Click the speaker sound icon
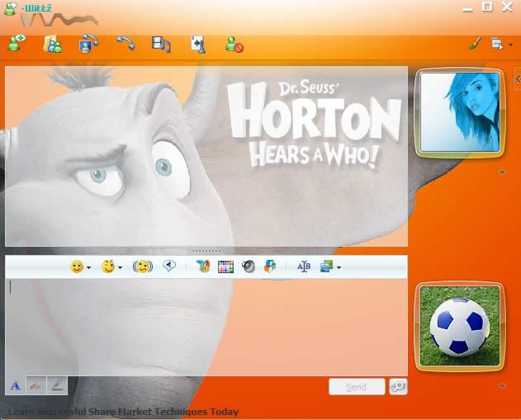This screenshot has width=521, height=420. pos(249,267)
